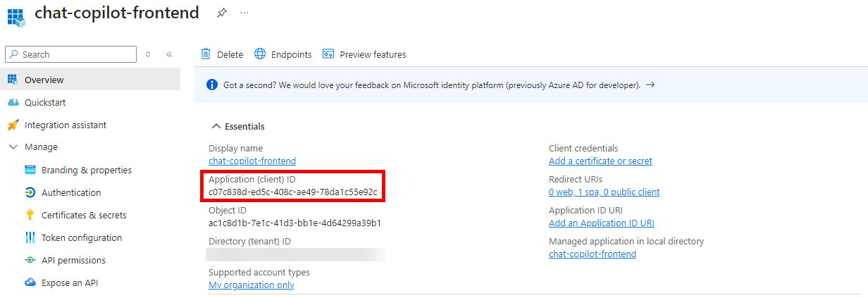Click the trash can Delete icon
This screenshot has width=868, height=298.
pyautogui.click(x=206, y=54)
